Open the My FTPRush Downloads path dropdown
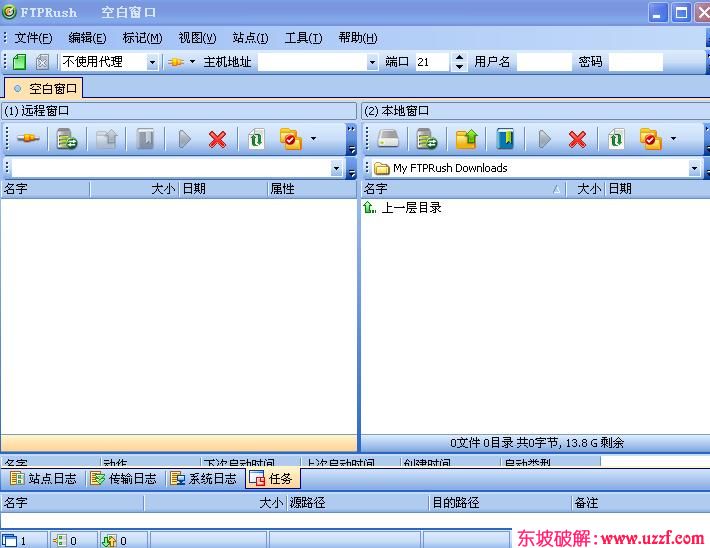This screenshot has height=548, width=710. pos(695,168)
